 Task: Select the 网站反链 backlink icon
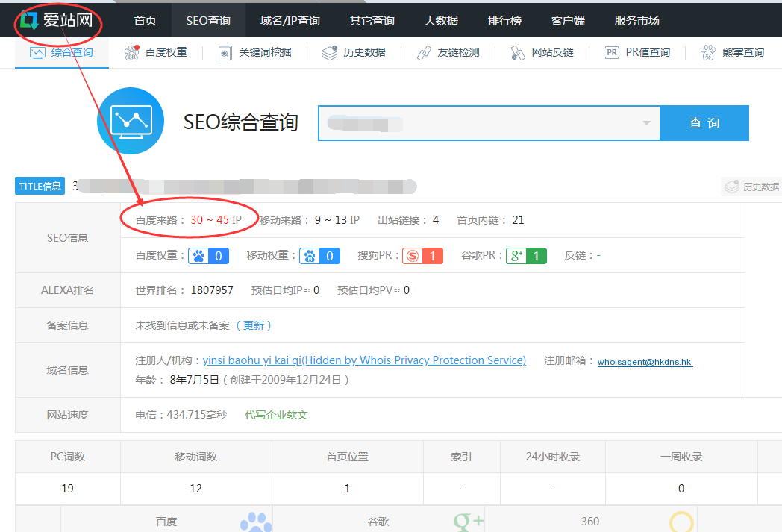517,53
